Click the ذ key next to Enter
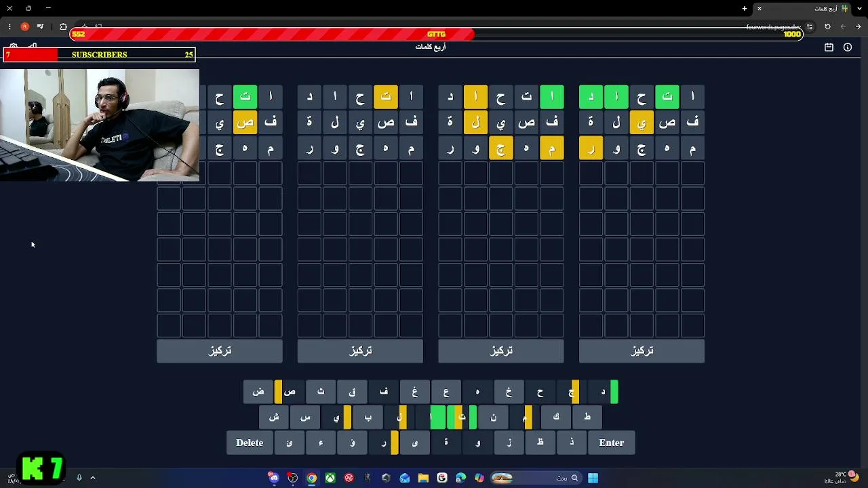Image resolution: width=868 pixels, height=488 pixels. coord(572,443)
